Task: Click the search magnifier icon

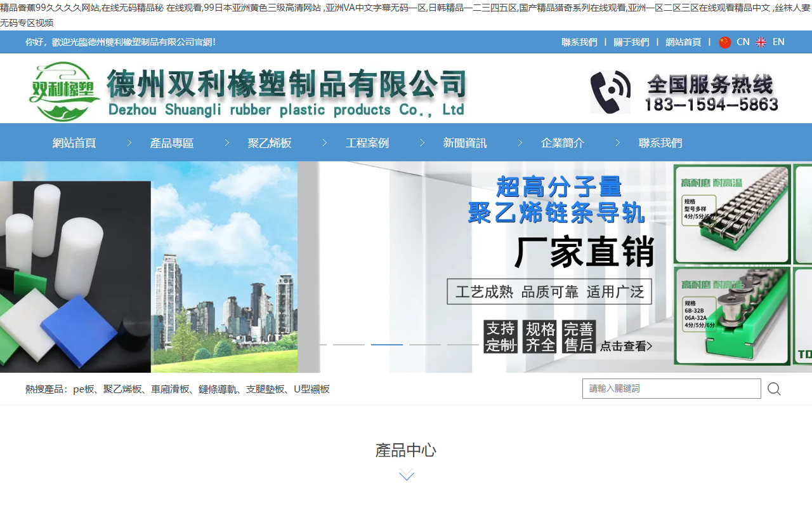Action: click(x=774, y=389)
